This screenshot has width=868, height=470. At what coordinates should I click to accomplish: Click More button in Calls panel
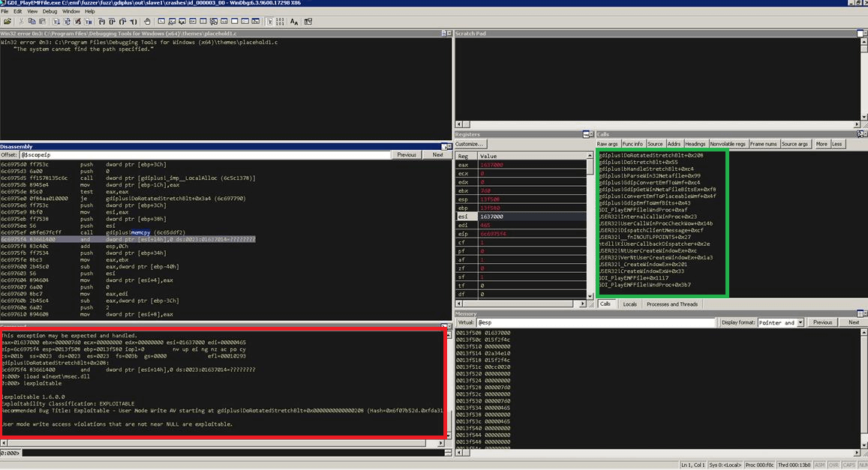point(821,144)
